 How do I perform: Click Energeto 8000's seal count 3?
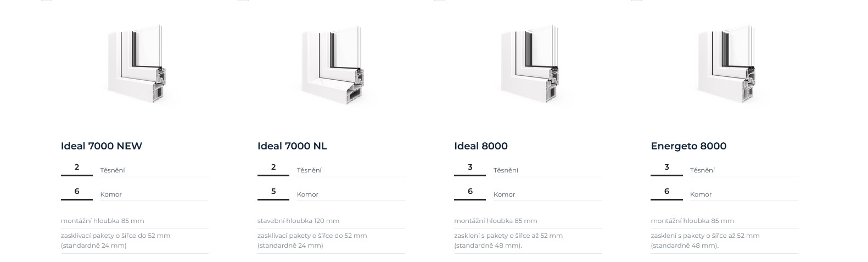[667, 168]
